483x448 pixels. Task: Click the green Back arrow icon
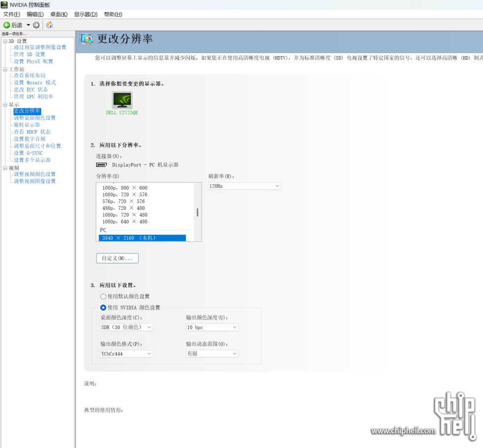6,25
